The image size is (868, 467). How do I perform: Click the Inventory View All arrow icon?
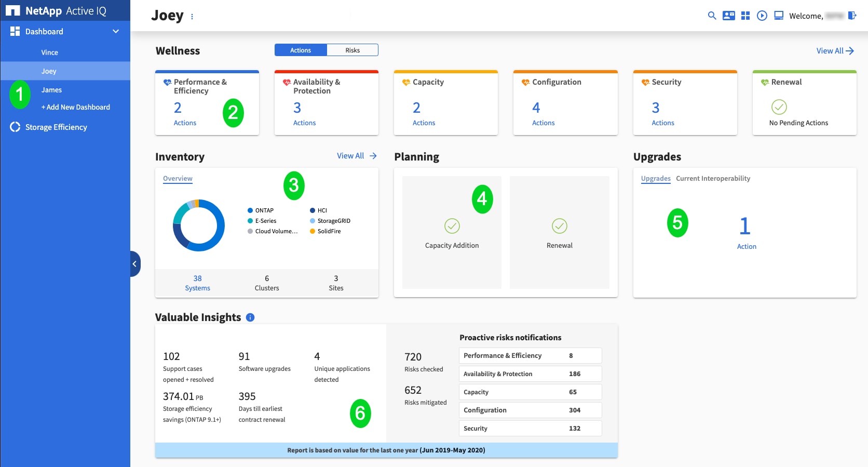click(373, 156)
